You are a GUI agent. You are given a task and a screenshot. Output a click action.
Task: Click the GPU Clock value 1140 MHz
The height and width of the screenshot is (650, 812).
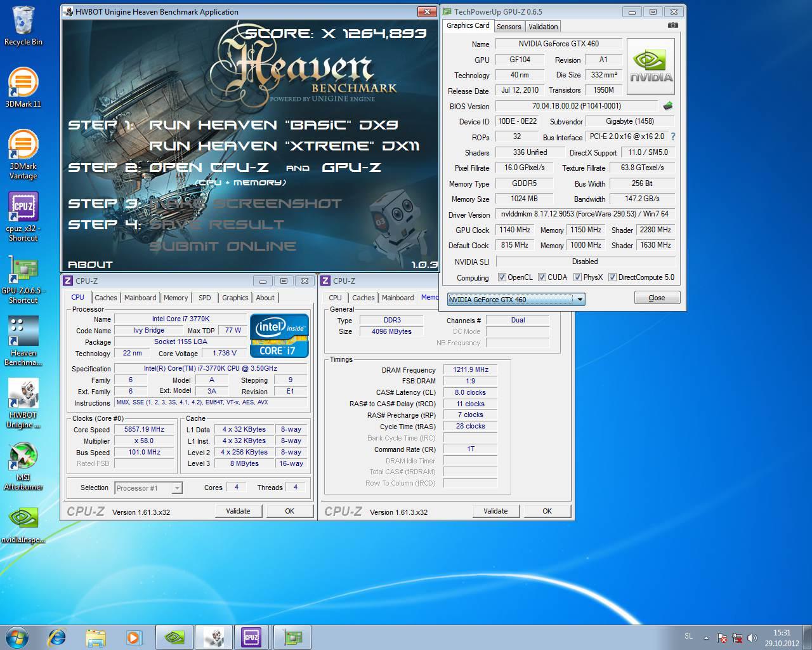tap(514, 230)
